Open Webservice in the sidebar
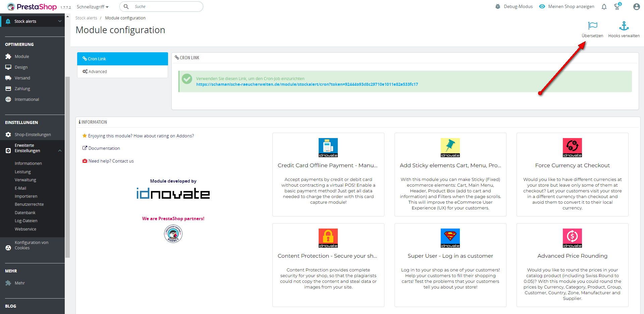 coord(25,229)
